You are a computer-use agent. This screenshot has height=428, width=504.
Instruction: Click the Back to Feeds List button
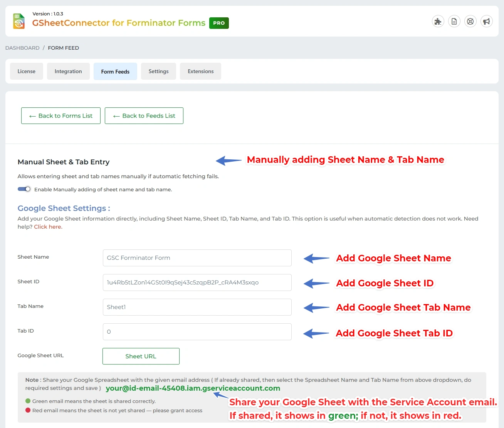click(x=144, y=115)
